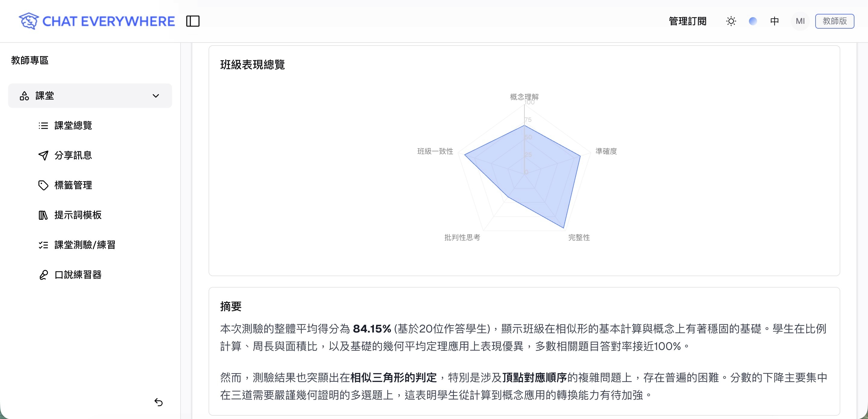868x419 pixels.
Task: Open the MI account avatar menu
Action: coord(800,21)
